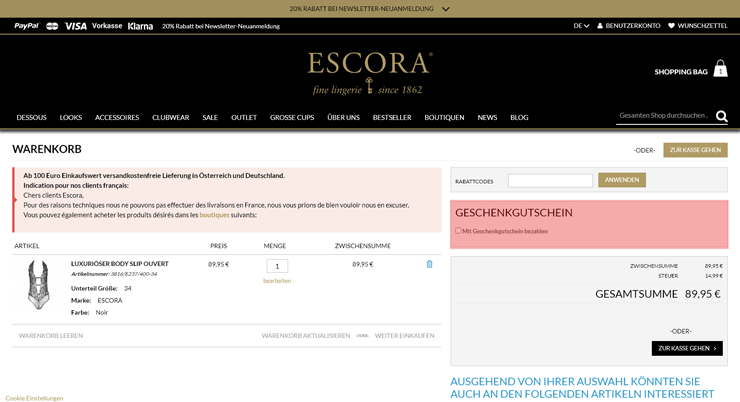Open the shopping bag icon
Viewport: 740px width, 402px height.
tap(720, 68)
